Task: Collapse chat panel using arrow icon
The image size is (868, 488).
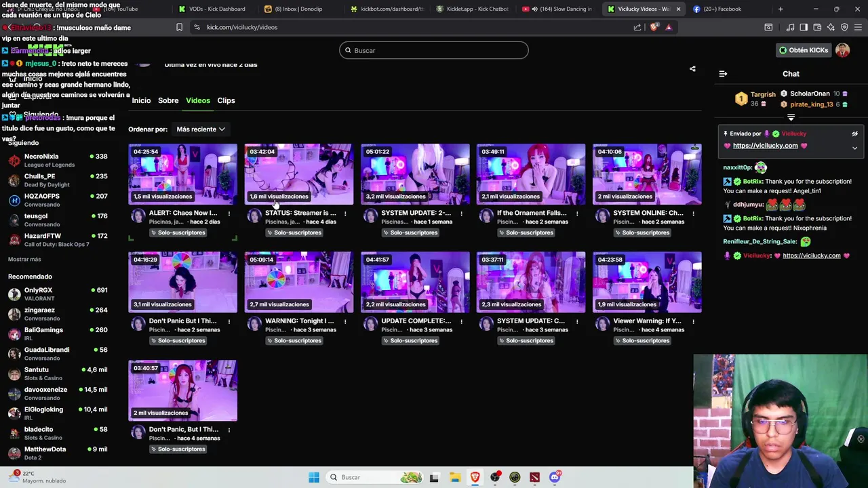Action: (723, 74)
